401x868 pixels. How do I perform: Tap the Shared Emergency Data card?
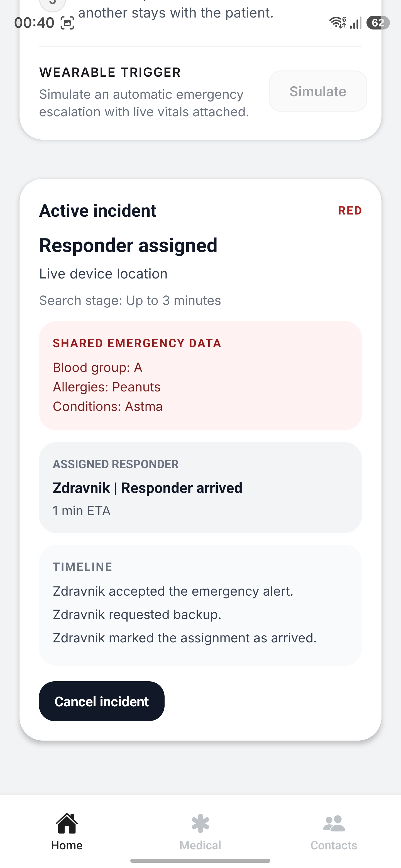(200, 375)
